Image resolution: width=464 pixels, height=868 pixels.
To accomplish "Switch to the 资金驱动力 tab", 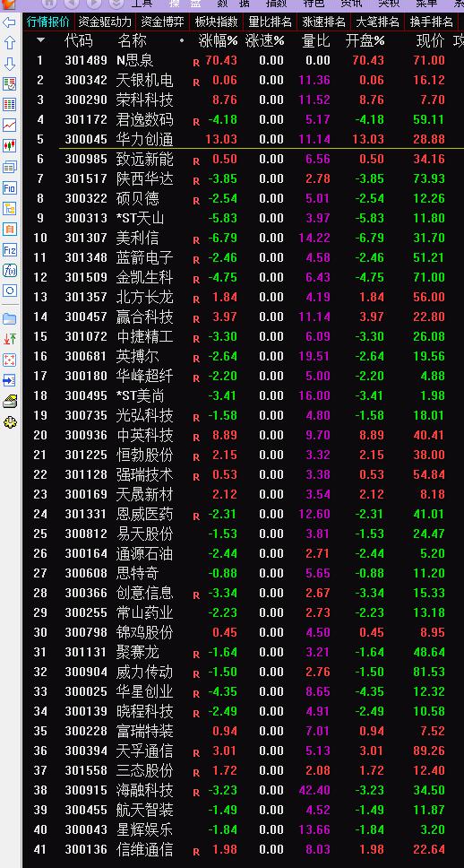I will 105,22.
